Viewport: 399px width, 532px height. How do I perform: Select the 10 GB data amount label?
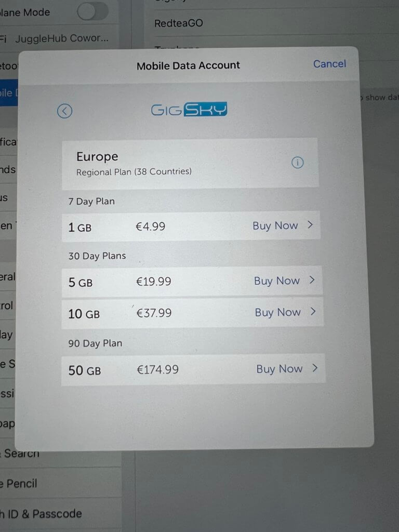click(84, 314)
